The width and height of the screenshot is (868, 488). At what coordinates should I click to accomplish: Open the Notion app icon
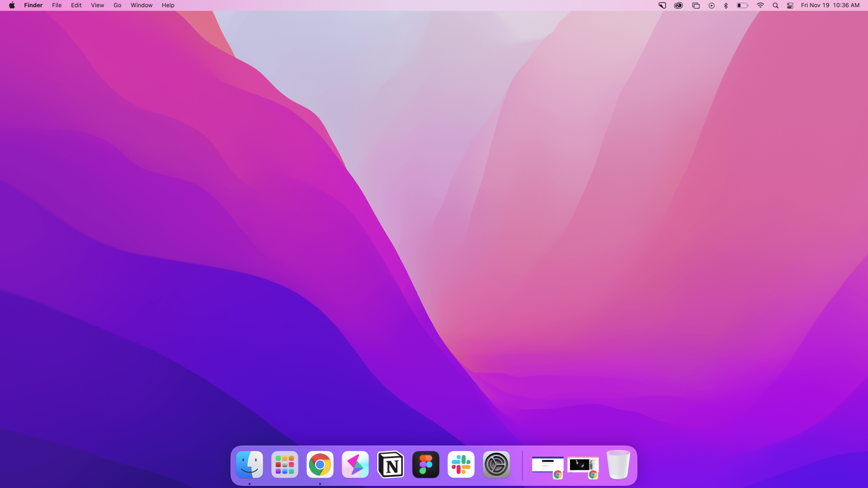tap(391, 465)
